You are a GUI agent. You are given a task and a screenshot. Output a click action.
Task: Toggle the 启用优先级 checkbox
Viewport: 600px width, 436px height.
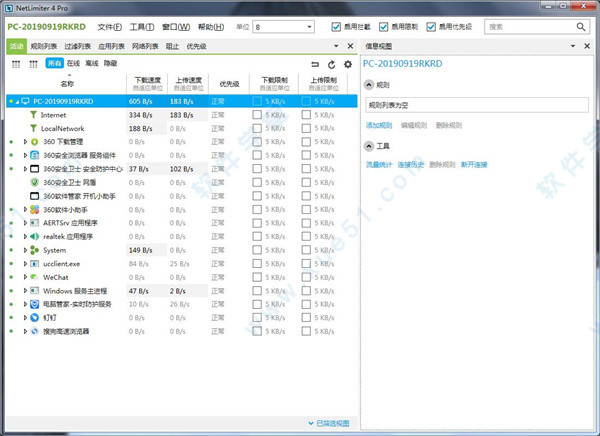tap(431, 27)
